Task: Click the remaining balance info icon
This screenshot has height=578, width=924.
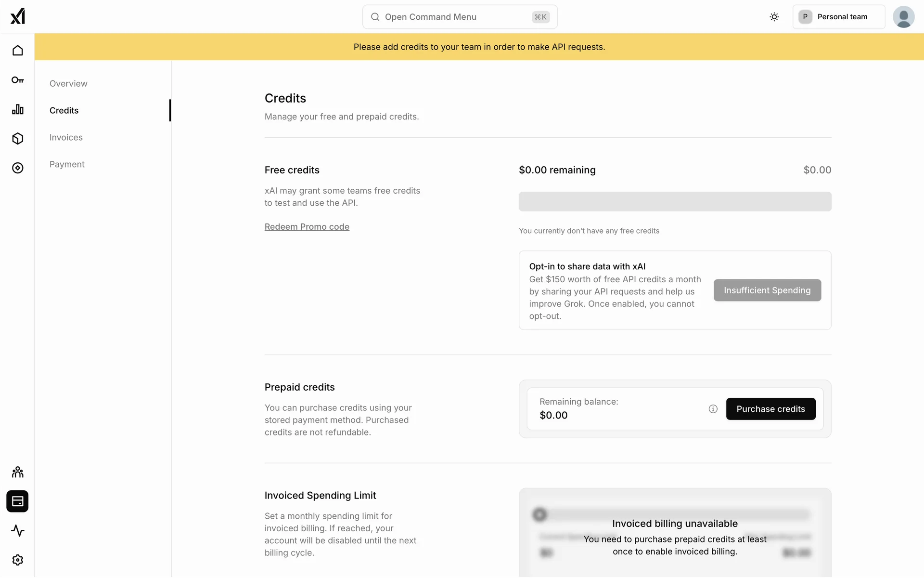Action: [713, 409]
